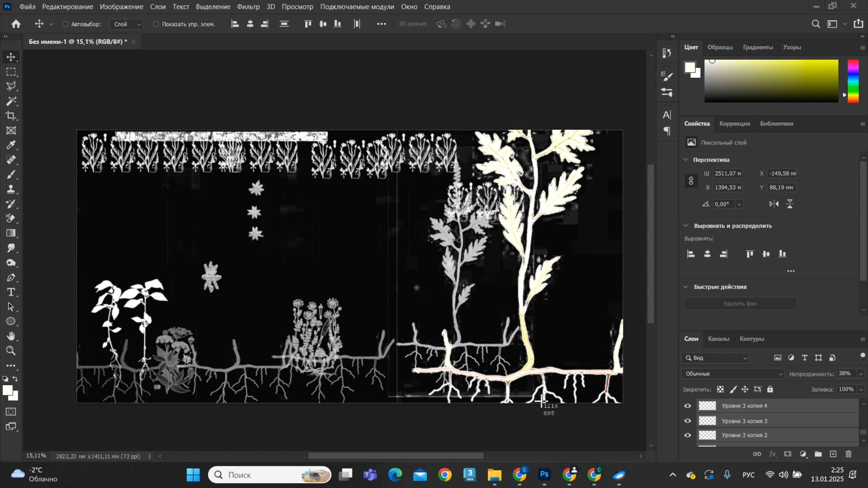Click the delete layer trash icon
Image resolution: width=868 pixels, height=488 pixels.
[x=849, y=454]
